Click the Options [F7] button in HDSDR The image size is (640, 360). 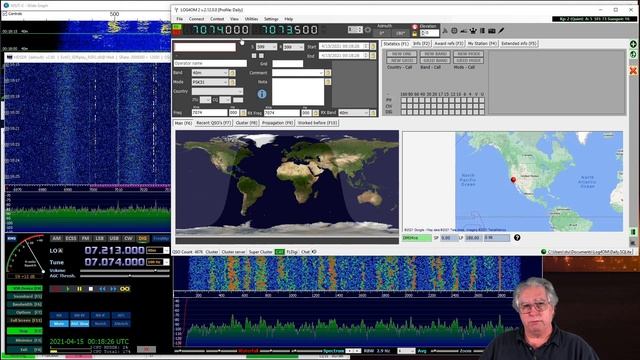24,313
